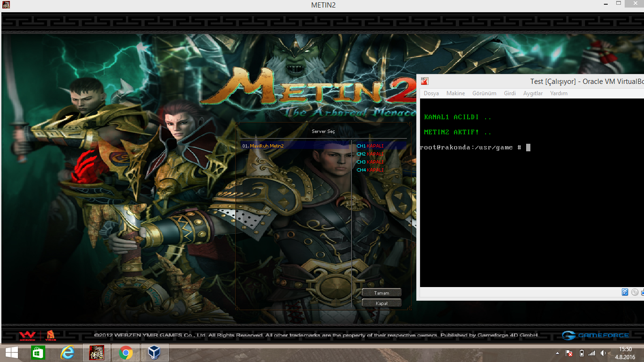The image size is (644, 362).
Task: Minimize the METIN2 window
Action: (605, 4)
